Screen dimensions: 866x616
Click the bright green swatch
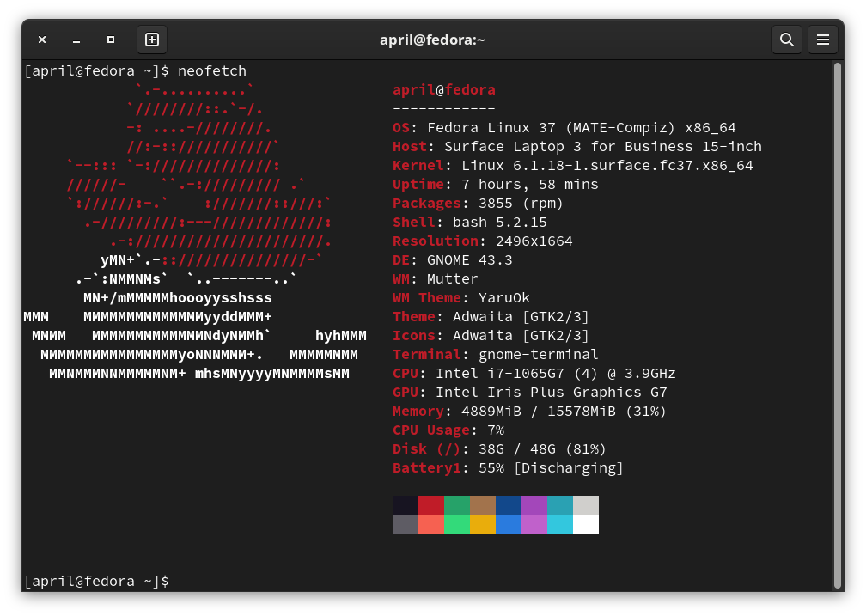(x=457, y=524)
